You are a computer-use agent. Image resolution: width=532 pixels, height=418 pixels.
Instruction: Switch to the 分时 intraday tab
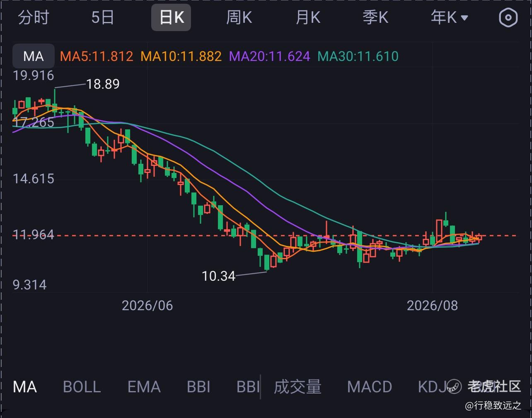click(34, 17)
